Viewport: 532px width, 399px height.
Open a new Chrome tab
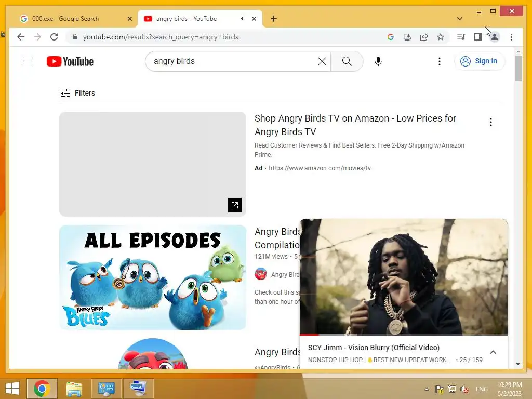[273, 19]
